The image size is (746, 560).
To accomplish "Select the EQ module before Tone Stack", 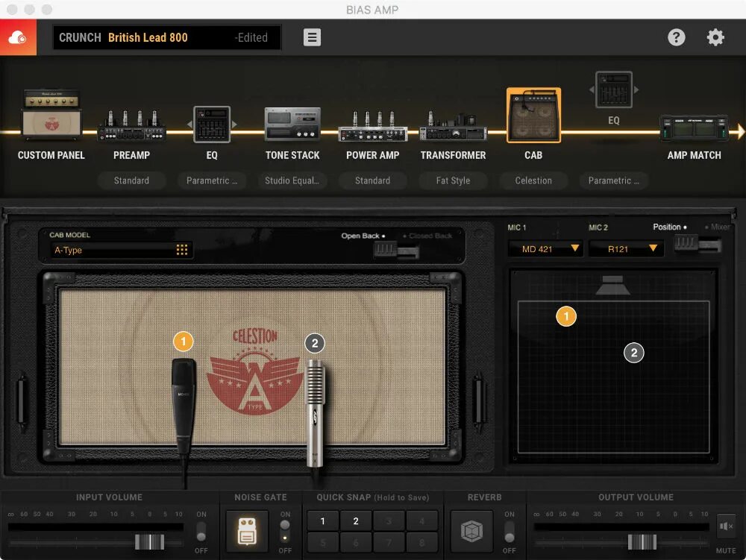I will (212, 124).
